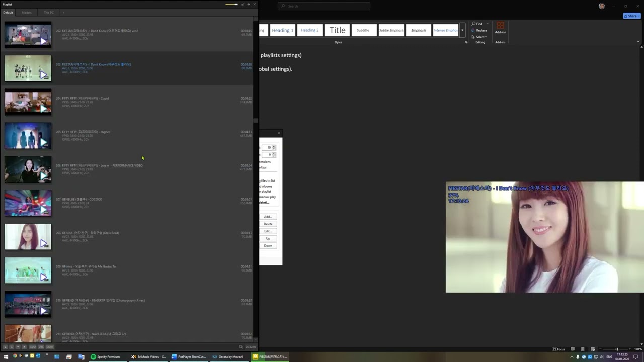This screenshot has width=644, height=362.
Task: Switch to Print Layout view in Word
Action: pyautogui.click(x=583, y=349)
